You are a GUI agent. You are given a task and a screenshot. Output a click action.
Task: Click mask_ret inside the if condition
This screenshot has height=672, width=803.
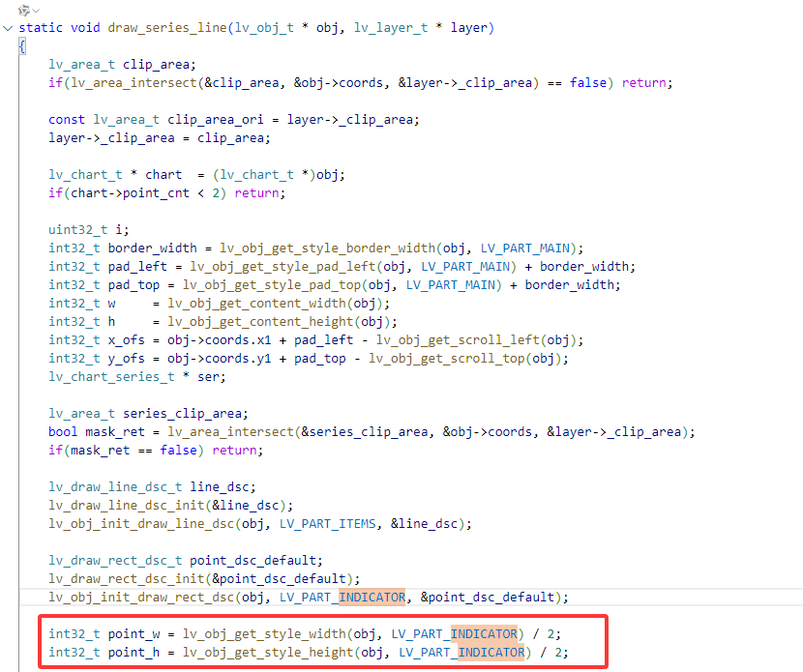click(x=101, y=451)
